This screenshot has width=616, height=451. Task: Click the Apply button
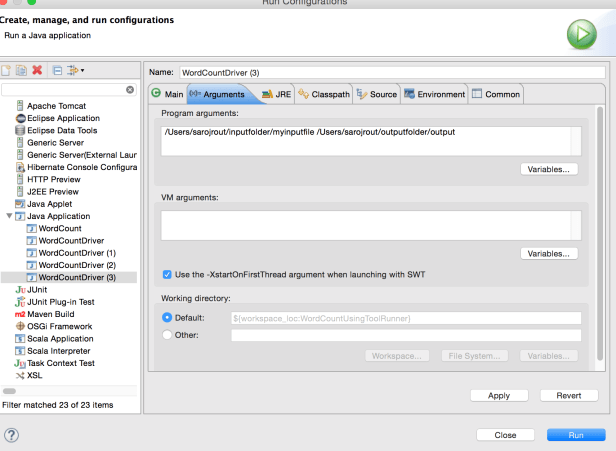coord(498,395)
